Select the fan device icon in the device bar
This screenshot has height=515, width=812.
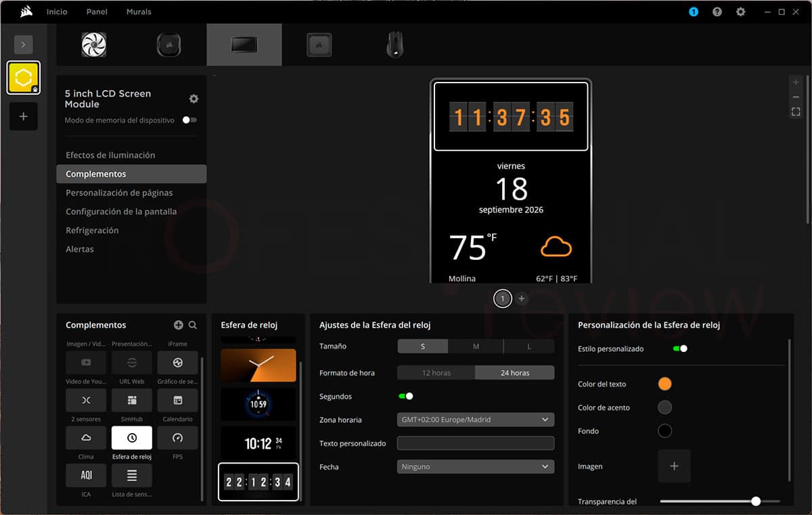[x=94, y=45]
